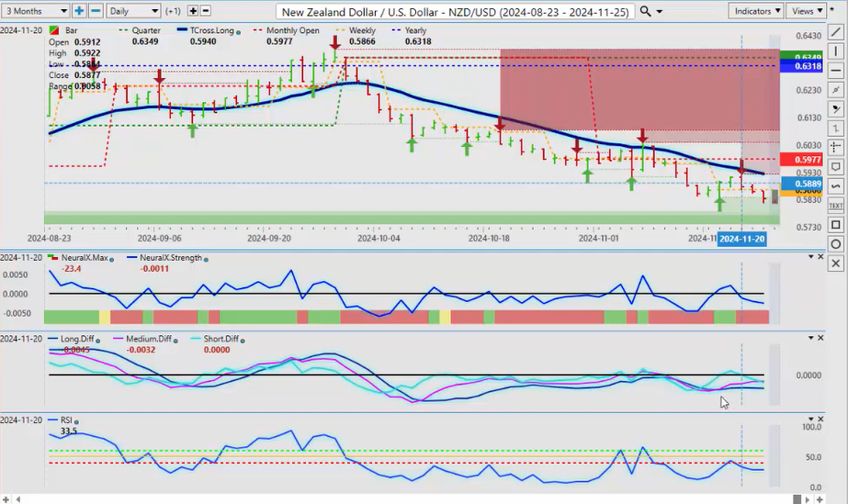The width and height of the screenshot is (848, 504).
Task: Select the rectangle drawing tool
Action: tap(835, 225)
